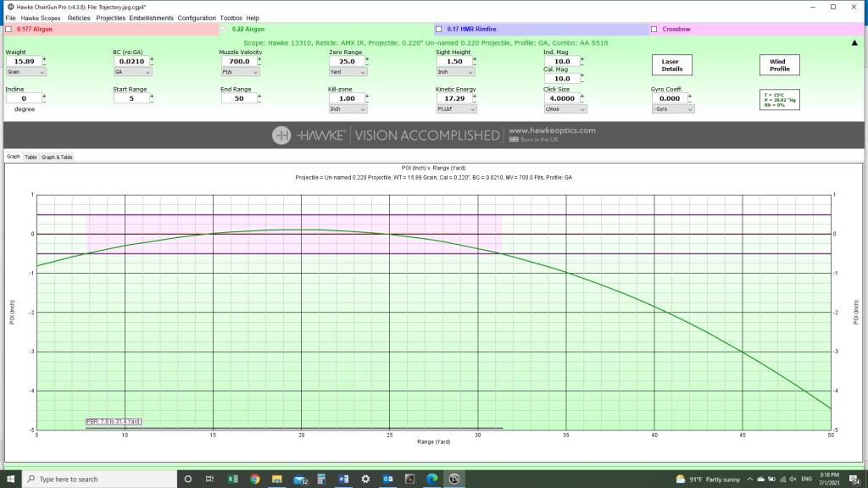
Task: Click the Kill-zone value field
Action: pos(347,98)
